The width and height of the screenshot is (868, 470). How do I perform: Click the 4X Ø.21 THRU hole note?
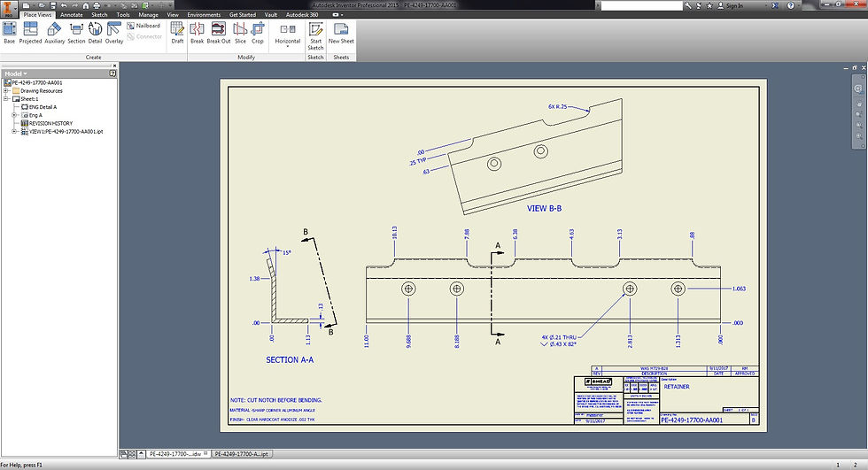[559, 336]
